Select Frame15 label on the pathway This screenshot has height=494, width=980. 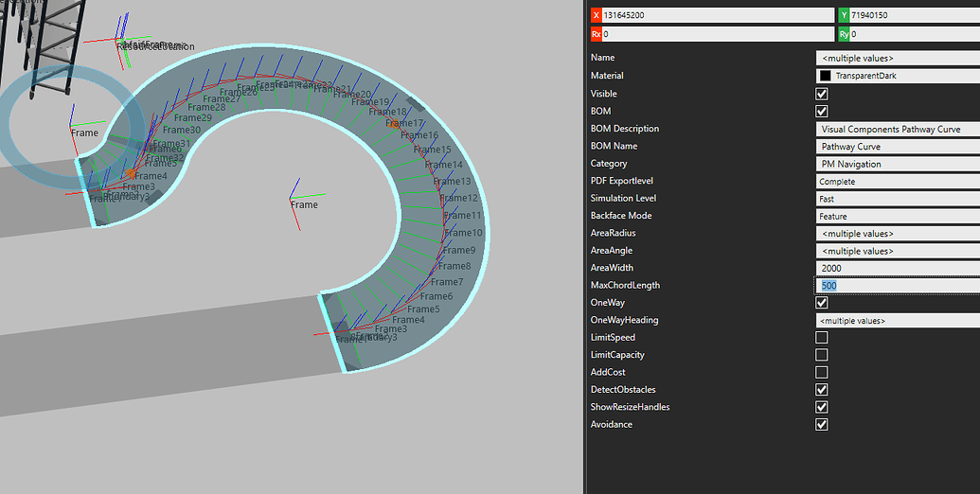(x=432, y=150)
